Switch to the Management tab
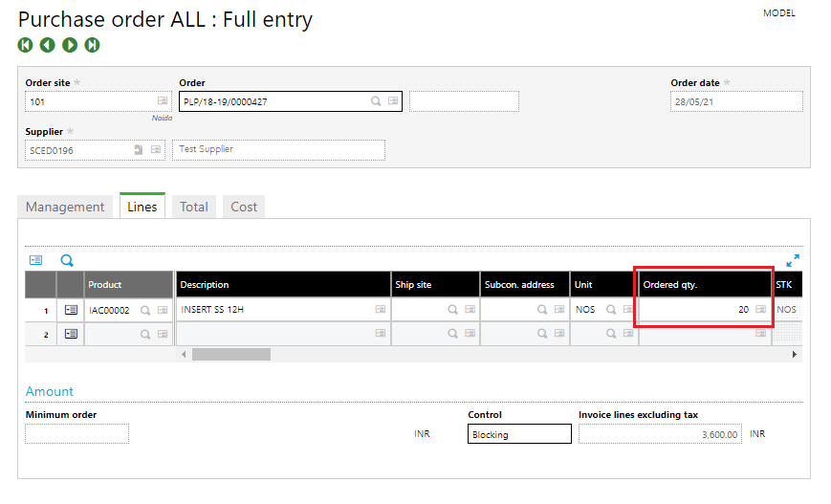This screenshot has width=831, height=504. click(x=65, y=207)
